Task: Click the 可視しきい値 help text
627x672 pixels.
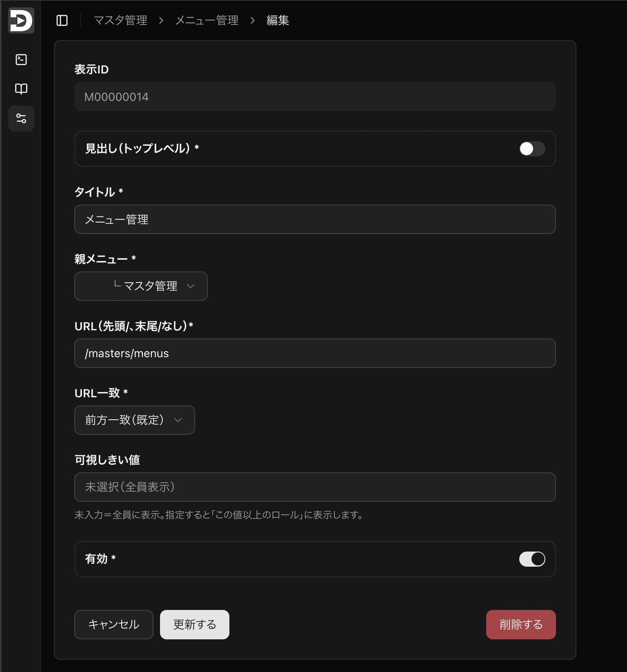Action: 219,515
